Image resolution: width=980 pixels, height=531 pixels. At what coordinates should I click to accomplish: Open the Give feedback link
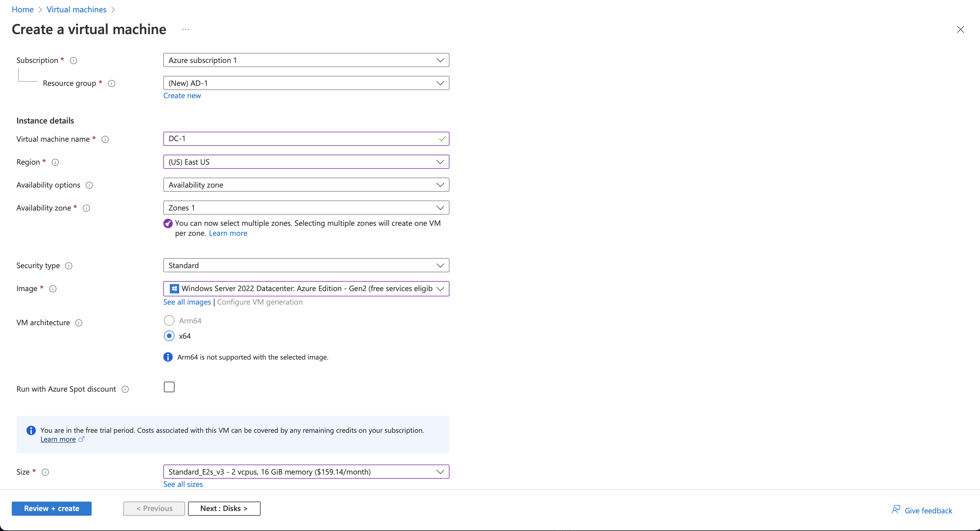[928, 510]
